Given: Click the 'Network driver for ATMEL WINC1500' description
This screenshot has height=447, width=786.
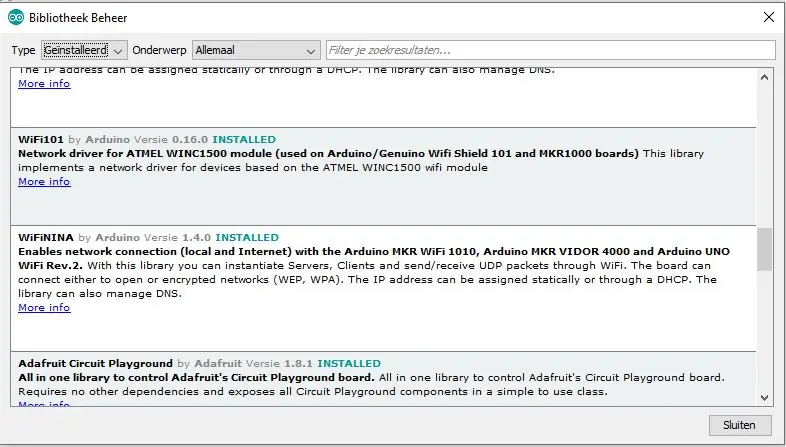Looking at the screenshot, I should pyautogui.click(x=361, y=160).
